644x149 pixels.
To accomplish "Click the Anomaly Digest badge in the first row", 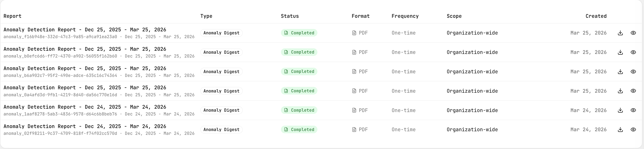I will click(221, 33).
